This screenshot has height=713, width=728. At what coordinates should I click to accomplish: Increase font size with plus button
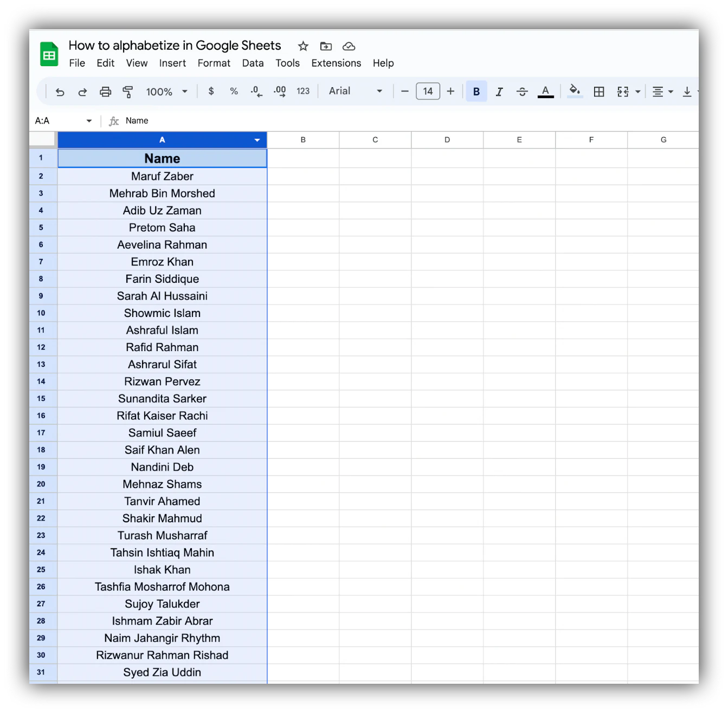pos(450,91)
